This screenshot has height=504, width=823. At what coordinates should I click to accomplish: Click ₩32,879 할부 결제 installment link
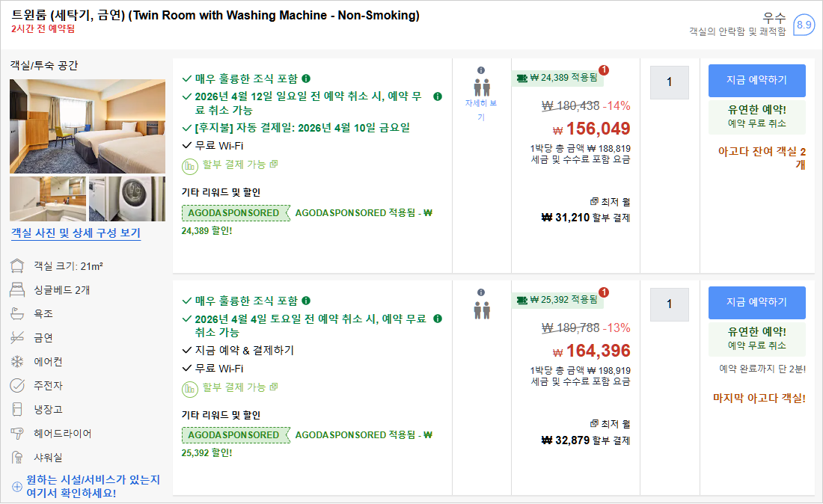(585, 440)
